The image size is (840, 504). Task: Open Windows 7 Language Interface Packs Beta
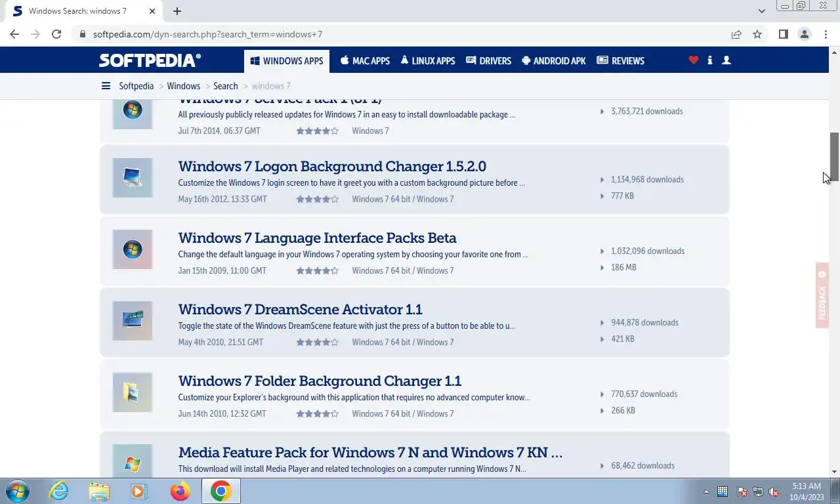coord(317,238)
